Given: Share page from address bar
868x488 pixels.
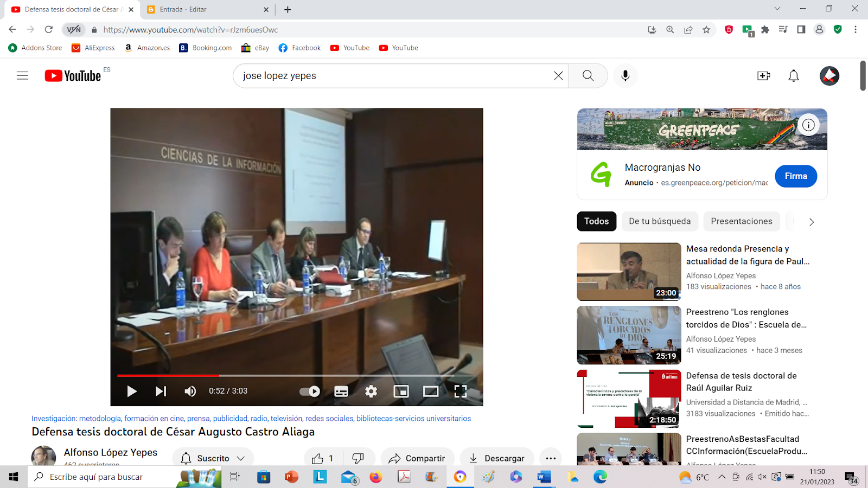Looking at the screenshot, I should [x=688, y=30].
